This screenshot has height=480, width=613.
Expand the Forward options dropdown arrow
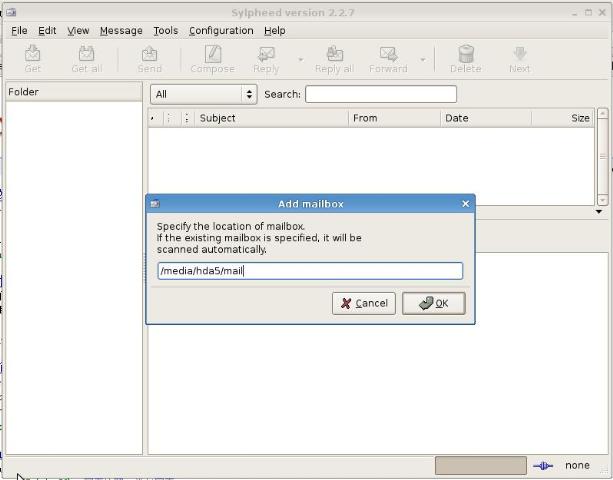[x=423, y=59]
